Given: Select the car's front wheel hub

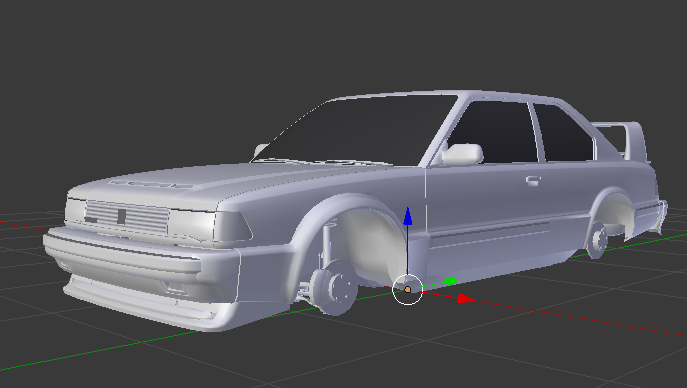Looking at the screenshot, I should tap(336, 287).
